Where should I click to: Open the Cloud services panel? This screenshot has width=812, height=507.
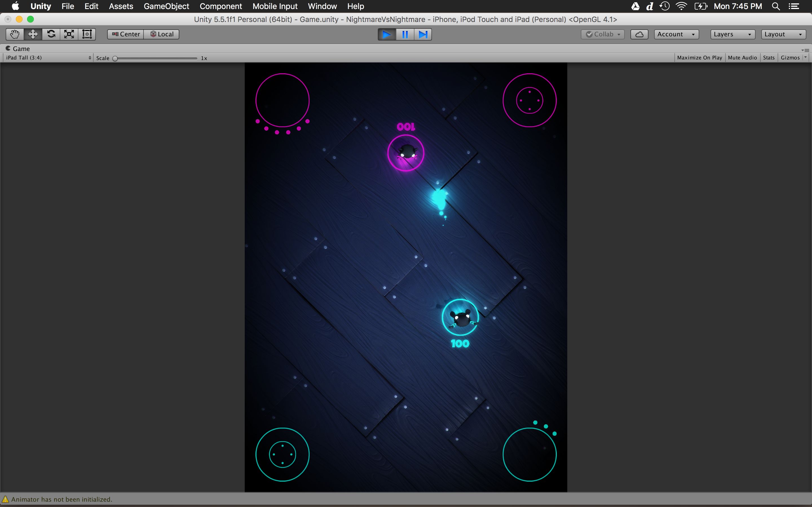[x=639, y=34]
